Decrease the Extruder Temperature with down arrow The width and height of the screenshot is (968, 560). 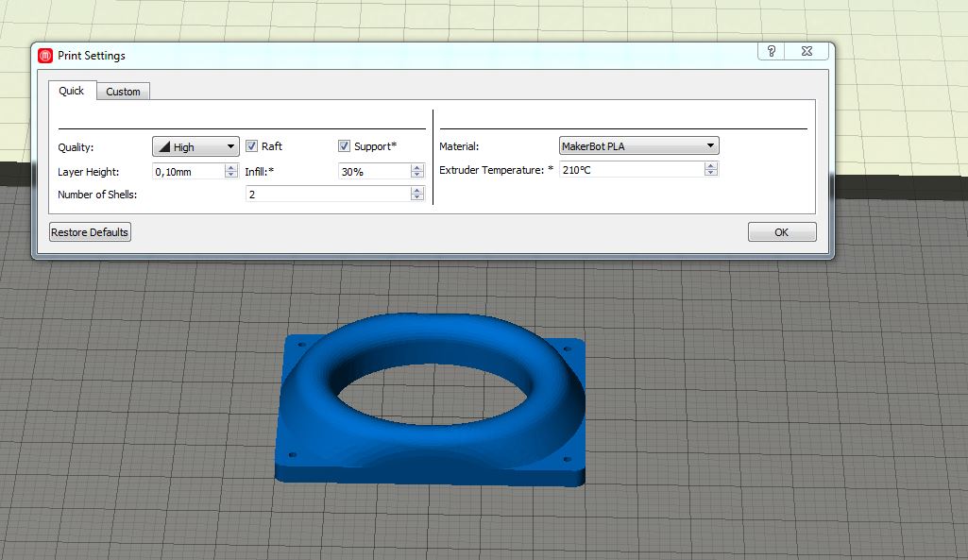[x=711, y=173]
